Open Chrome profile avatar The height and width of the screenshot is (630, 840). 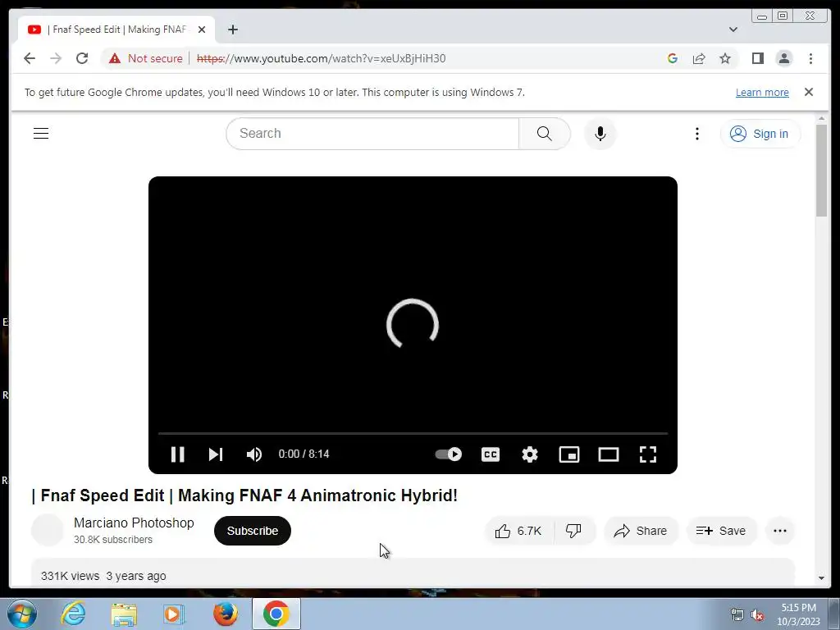pos(784,58)
